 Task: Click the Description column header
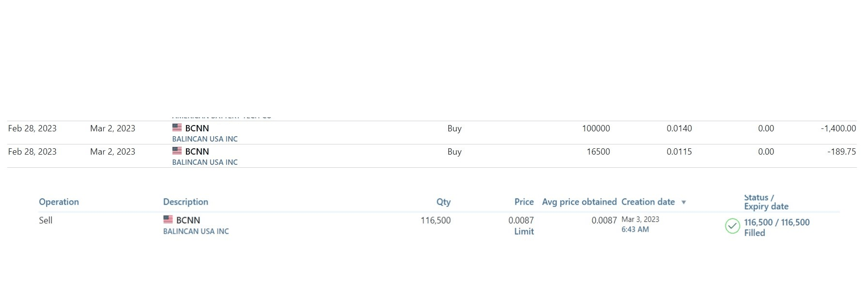click(x=186, y=202)
